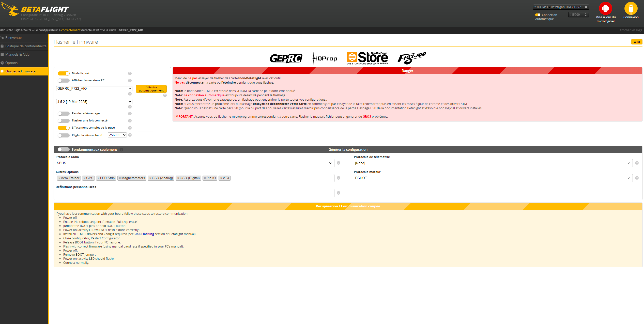Enable Afficher les versions RC toggle
Image resolution: width=644 pixels, height=324 pixels.
(x=64, y=81)
